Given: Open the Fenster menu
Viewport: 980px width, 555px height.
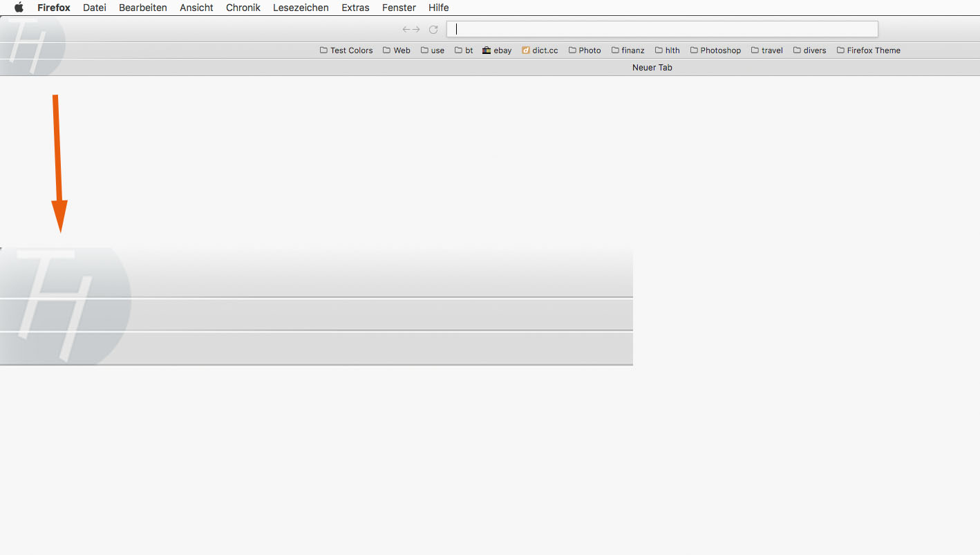Looking at the screenshot, I should (399, 8).
